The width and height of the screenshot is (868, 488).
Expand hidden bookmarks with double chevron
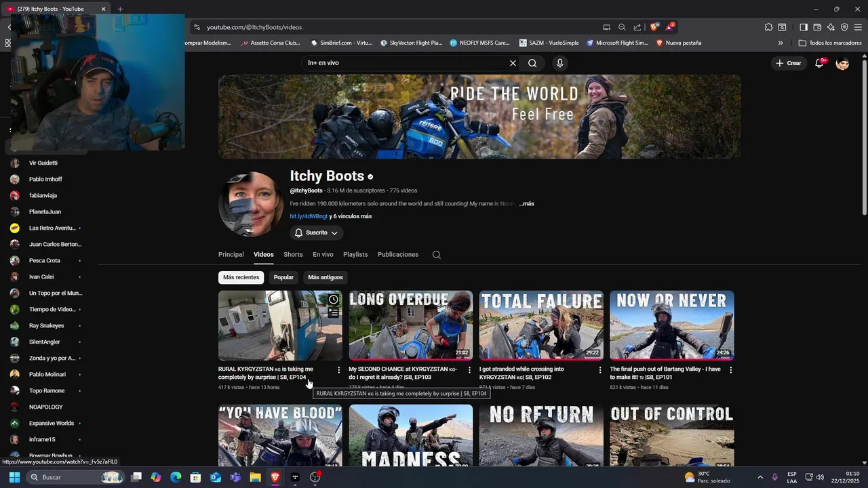pos(781,43)
